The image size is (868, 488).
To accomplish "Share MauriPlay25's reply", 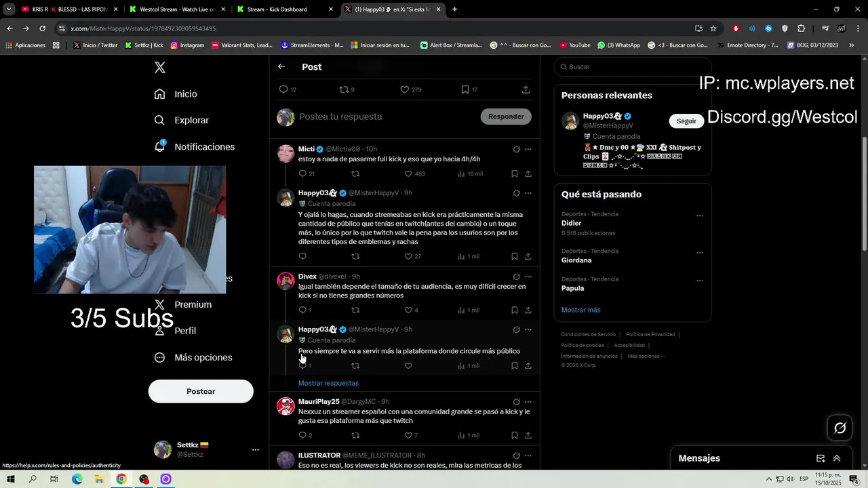I will click(528, 435).
